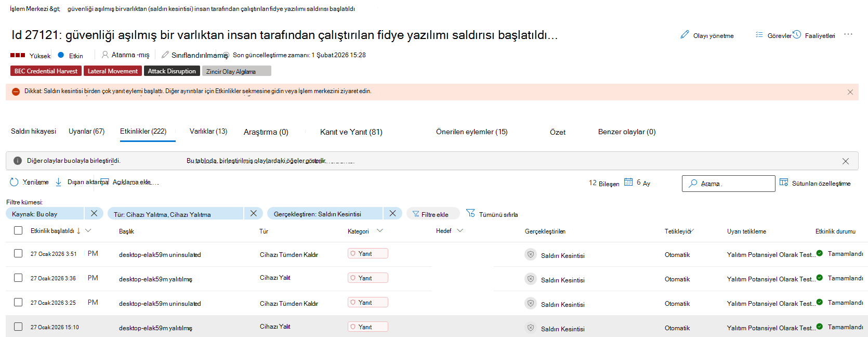This screenshot has height=337, width=868.
Task: Click Yalıtım Potansiyel Olarak Test in 3:36 row
Action: [x=770, y=279]
